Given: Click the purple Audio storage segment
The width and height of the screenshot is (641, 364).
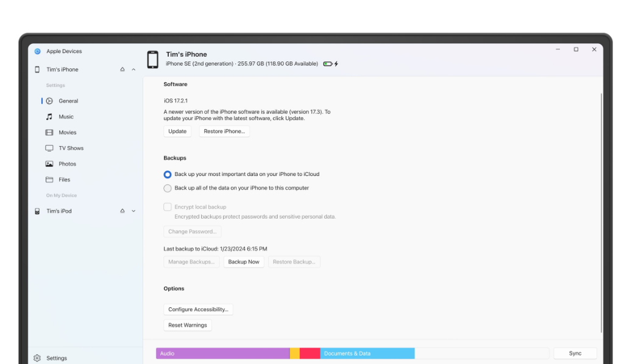Looking at the screenshot, I should point(223,354).
